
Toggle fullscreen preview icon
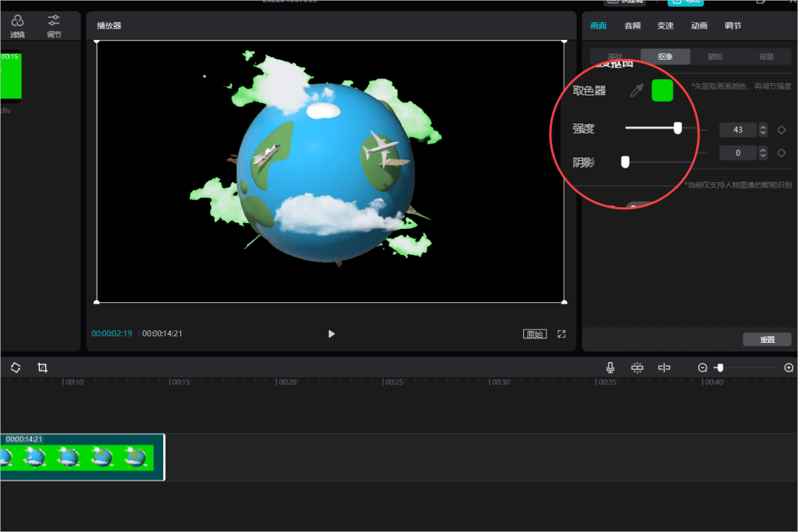pos(562,334)
